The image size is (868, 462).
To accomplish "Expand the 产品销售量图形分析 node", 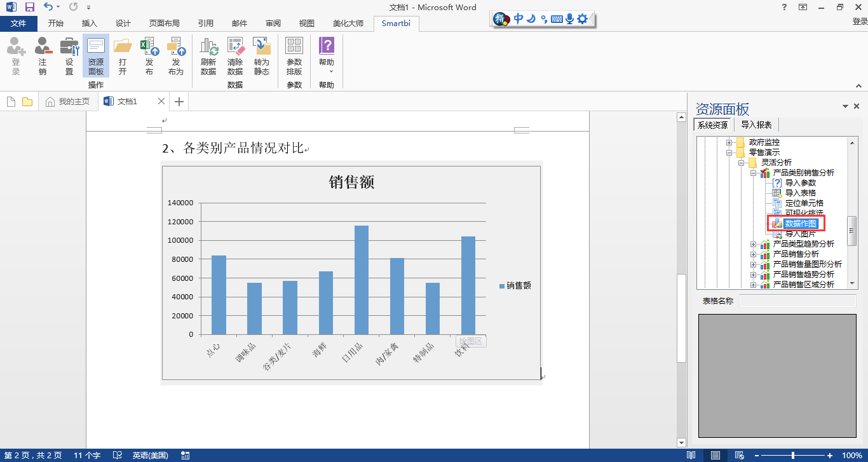I will click(754, 264).
